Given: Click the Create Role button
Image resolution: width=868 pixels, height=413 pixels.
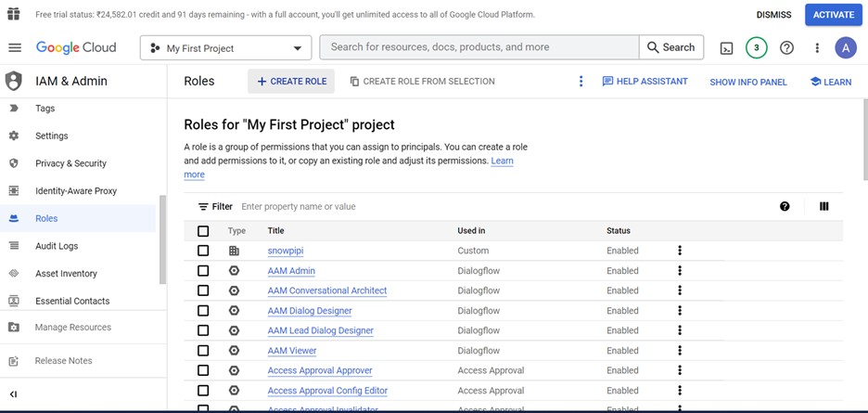Looking at the screenshot, I should tap(291, 82).
